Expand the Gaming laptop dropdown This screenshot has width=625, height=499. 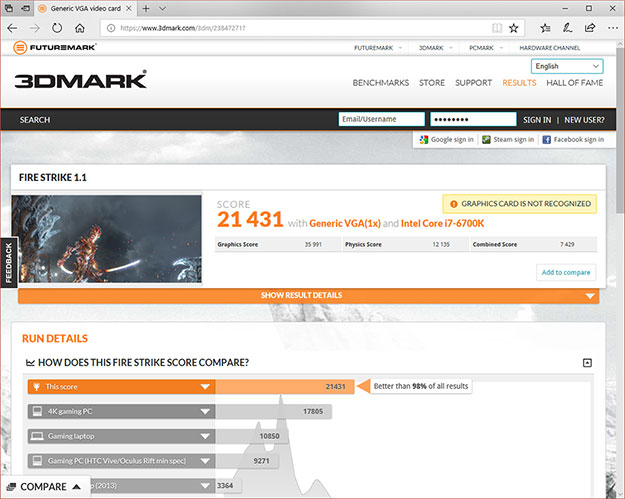(205, 436)
